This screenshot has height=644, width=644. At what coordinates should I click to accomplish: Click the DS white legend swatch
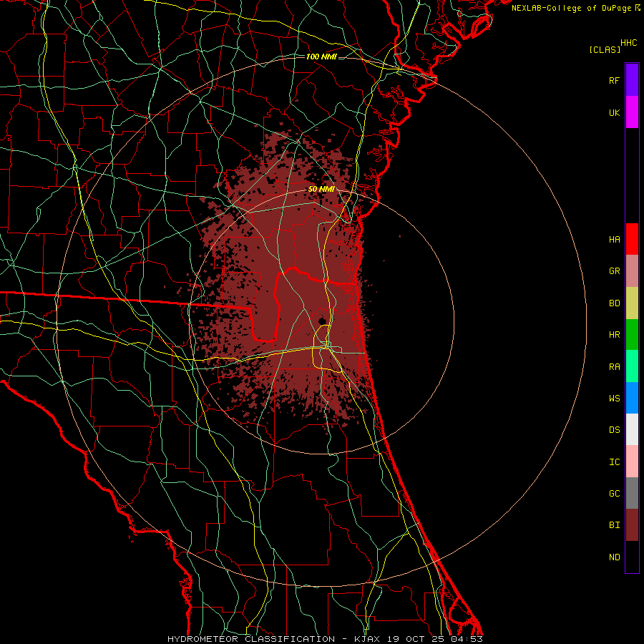tap(632, 429)
